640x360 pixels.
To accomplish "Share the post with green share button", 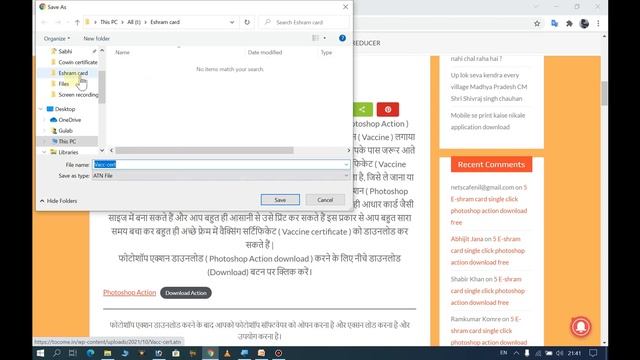I will click(362, 109).
